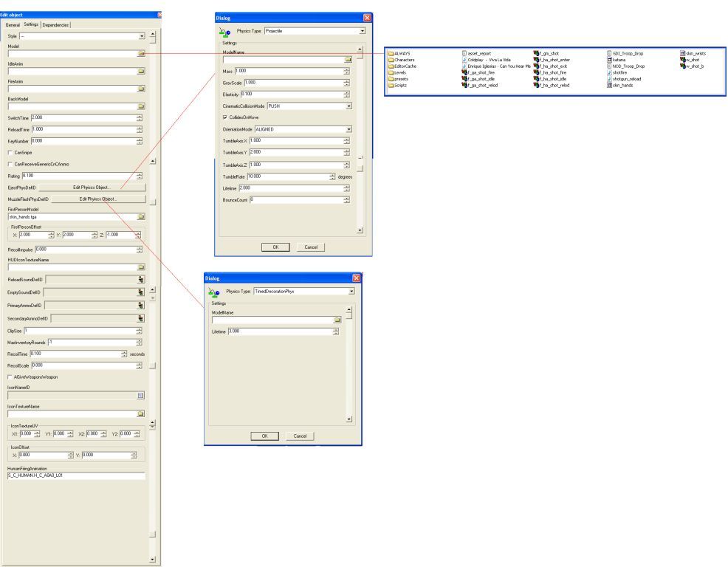The image size is (728, 567).
Task: Pick a preset for PrimaryAmmoDefID
Action: tap(140, 305)
